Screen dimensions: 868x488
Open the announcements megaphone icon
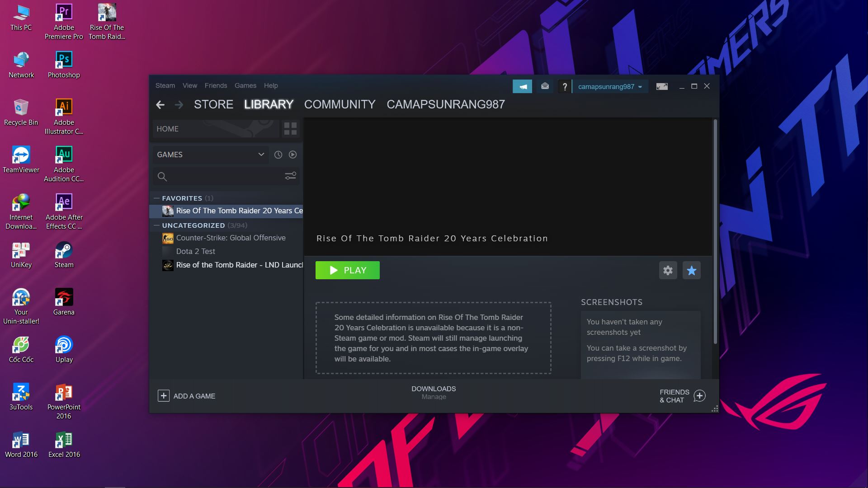[x=522, y=86]
